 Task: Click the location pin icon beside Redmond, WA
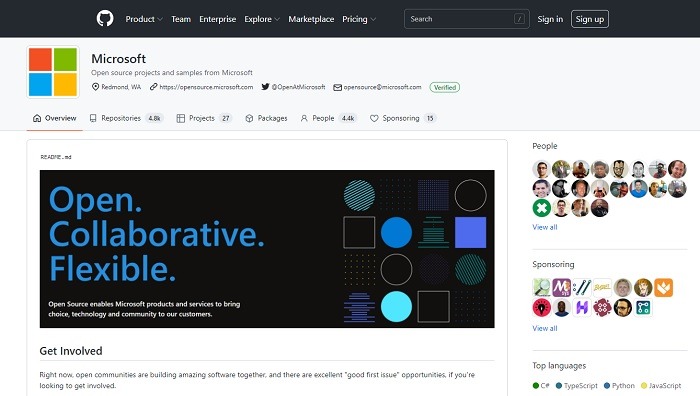click(95, 87)
